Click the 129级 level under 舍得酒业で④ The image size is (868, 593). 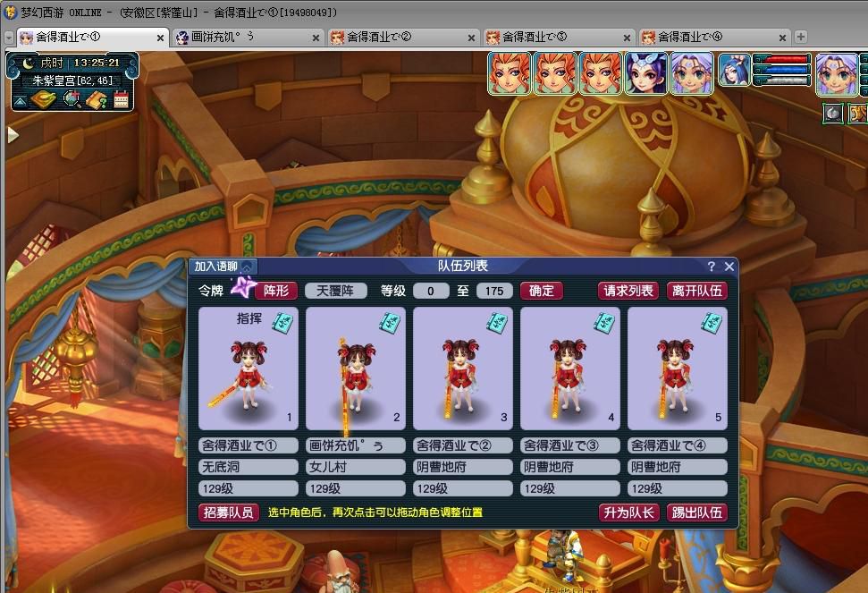pyautogui.click(x=678, y=488)
